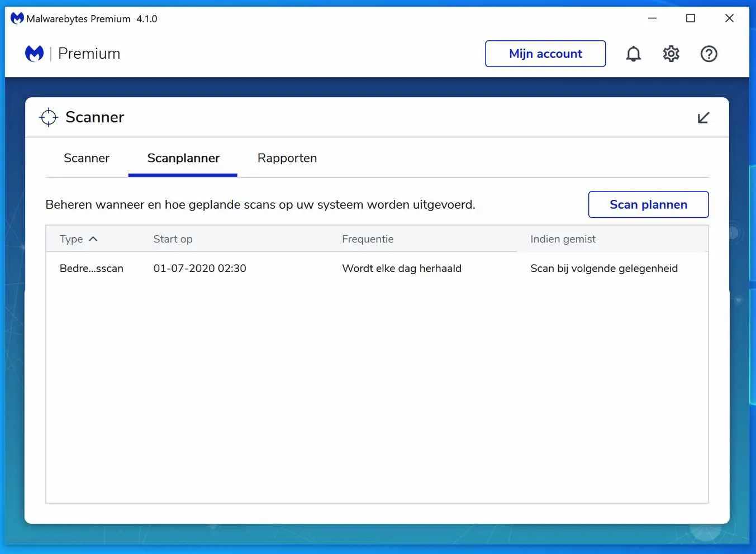Open help via the question mark icon
The width and height of the screenshot is (756, 554).
click(709, 54)
